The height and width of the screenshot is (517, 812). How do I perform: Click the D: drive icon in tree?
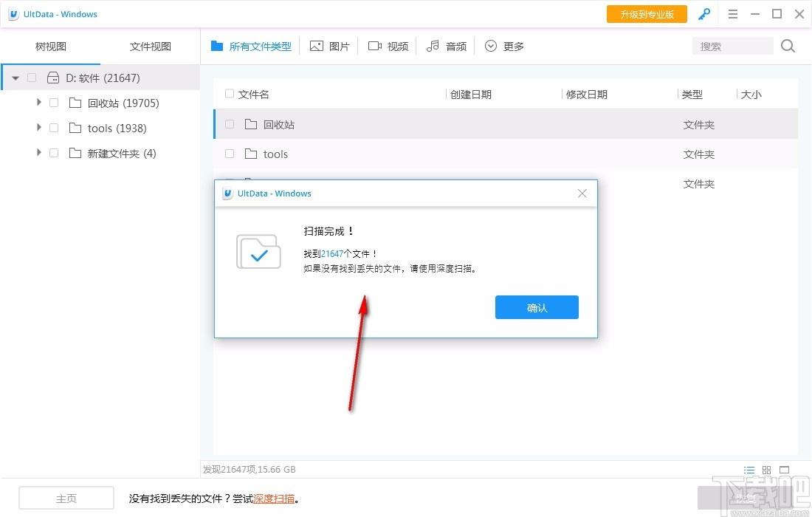(53, 78)
